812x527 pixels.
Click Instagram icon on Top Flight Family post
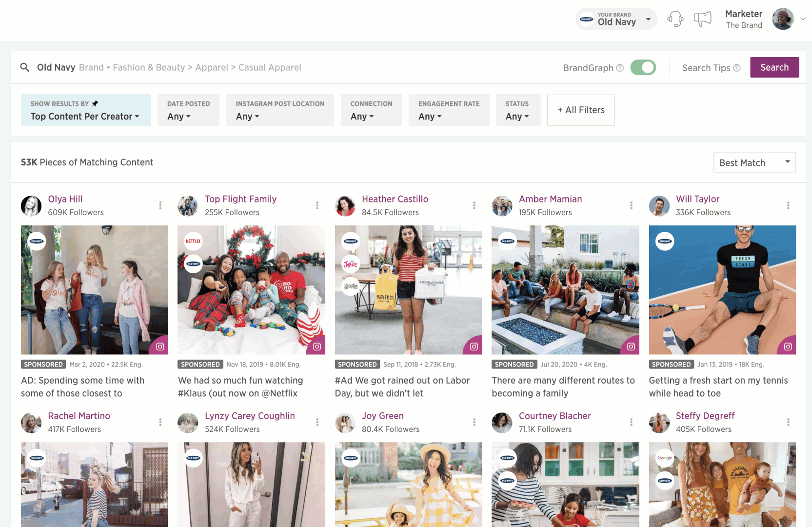click(x=317, y=346)
